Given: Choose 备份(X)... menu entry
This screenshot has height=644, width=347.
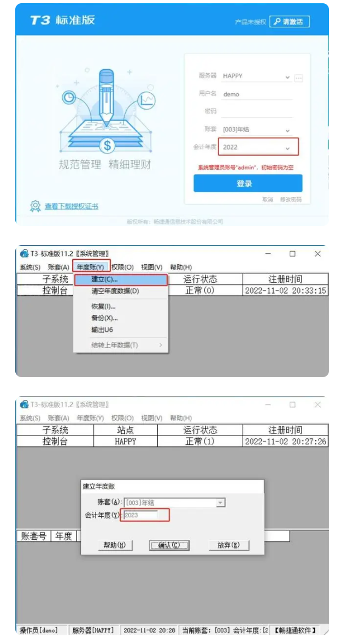Looking at the screenshot, I should click(121, 318).
